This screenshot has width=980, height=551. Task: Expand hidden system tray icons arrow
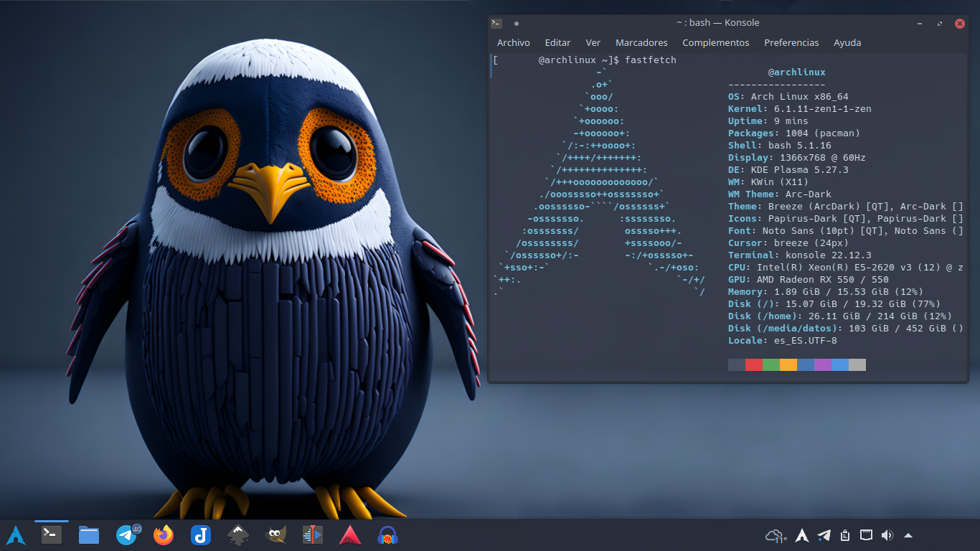908,535
